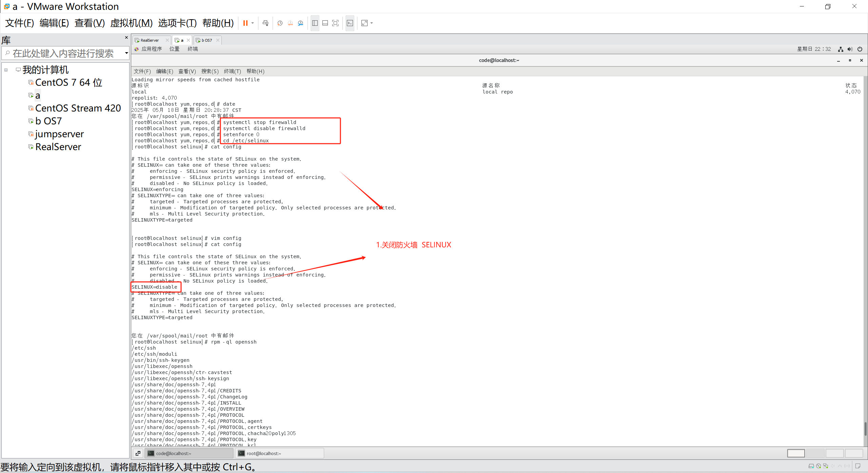Pause the virtual machine
Viewport: 868px width, 473px height.
(x=245, y=23)
